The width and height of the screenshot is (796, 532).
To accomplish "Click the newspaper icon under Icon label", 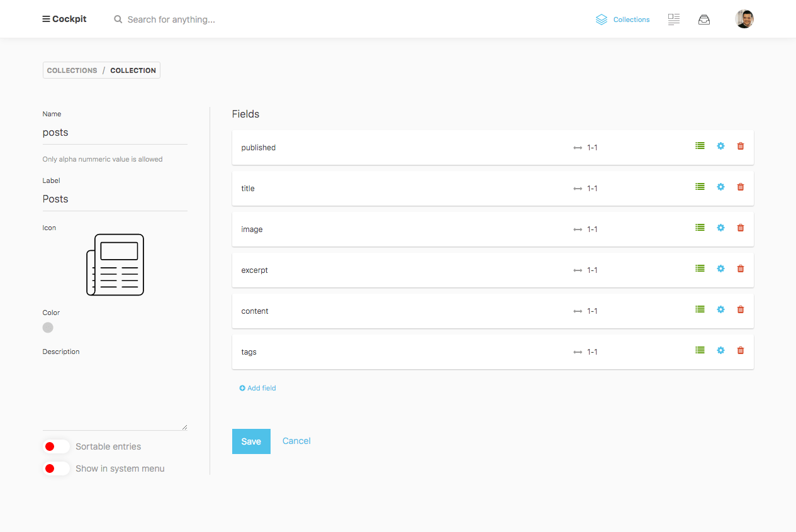I will point(115,264).
